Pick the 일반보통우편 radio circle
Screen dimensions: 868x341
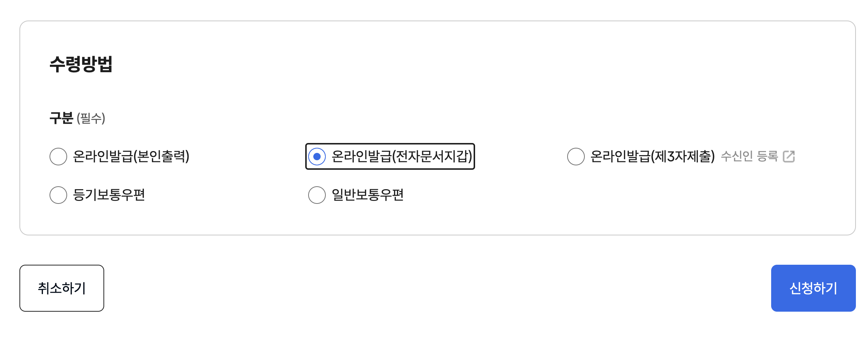pyautogui.click(x=317, y=195)
